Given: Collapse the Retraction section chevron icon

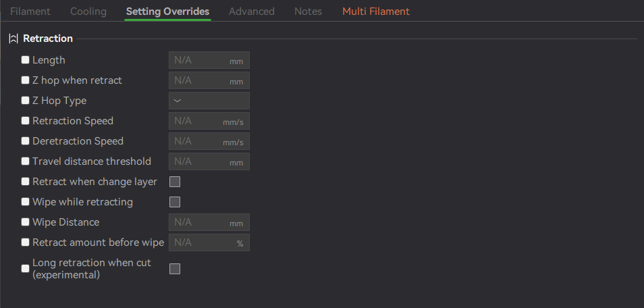Looking at the screenshot, I should pos(14,38).
